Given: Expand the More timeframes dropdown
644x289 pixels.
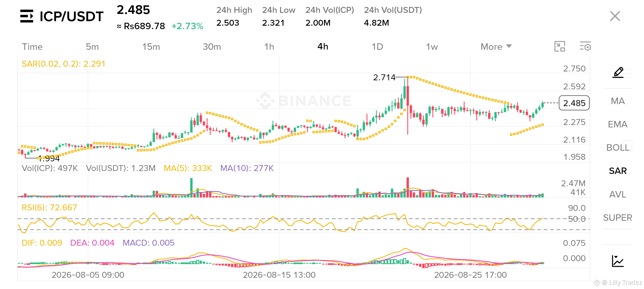Looking at the screenshot, I should [x=496, y=47].
